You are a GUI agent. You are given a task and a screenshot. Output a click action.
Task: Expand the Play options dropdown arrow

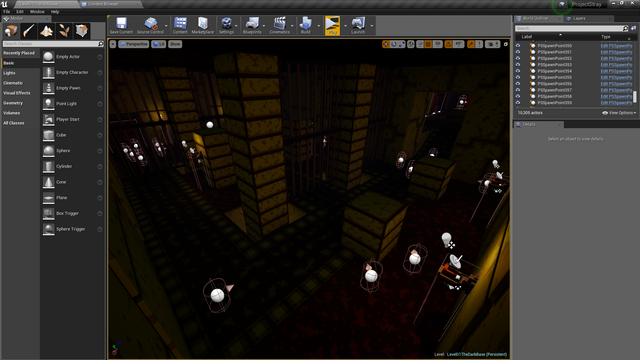coord(345,26)
